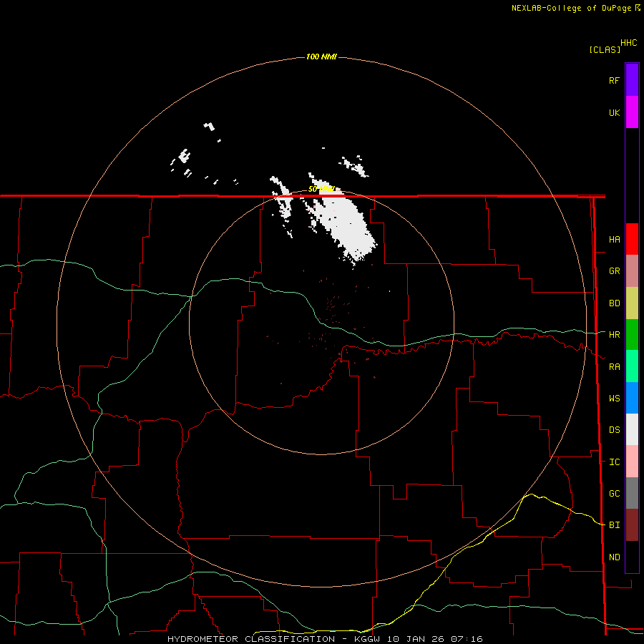Image resolution: width=644 pixels, height=644 pixels.
Task: Click the HR legend label
Action: [614, 335]
